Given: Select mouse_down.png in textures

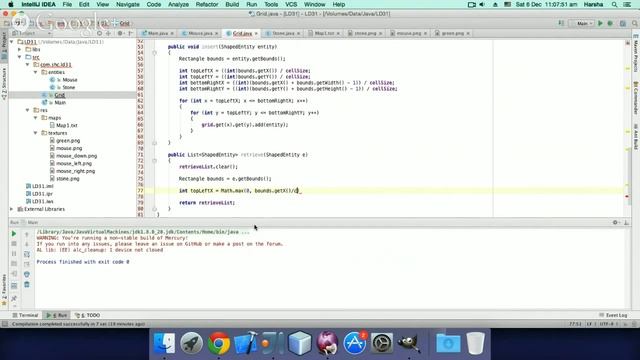Looking at the screenshot, I should point(73,156).
